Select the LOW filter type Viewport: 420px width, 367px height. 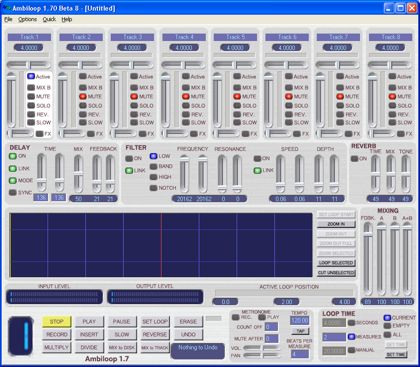tap(153, 156)
